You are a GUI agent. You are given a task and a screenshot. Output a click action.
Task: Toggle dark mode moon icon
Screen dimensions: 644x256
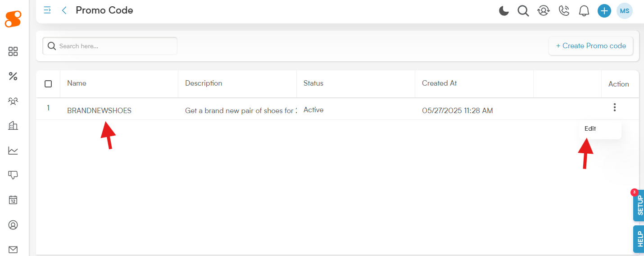pyautogui.click(x=503, y=11)
